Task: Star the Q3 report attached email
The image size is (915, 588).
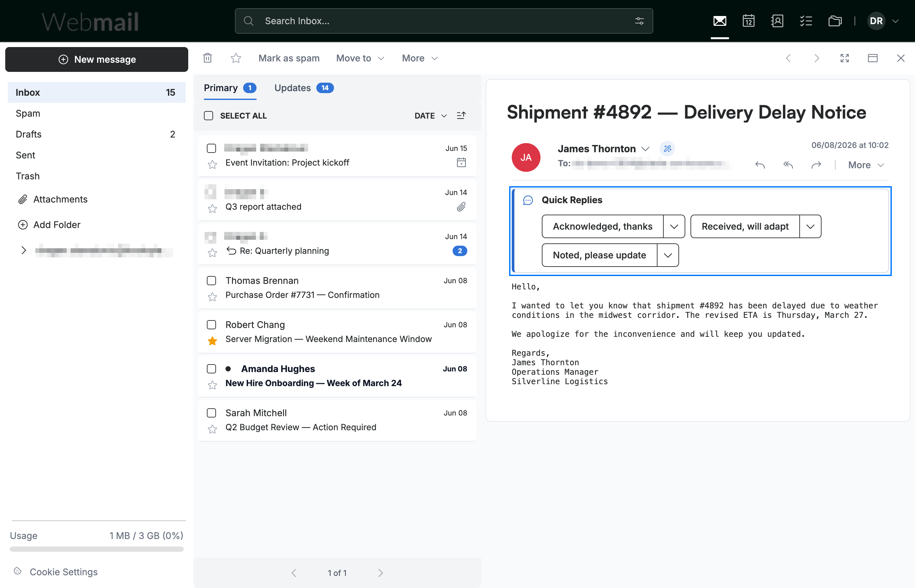Action: (x=212, y=208)
